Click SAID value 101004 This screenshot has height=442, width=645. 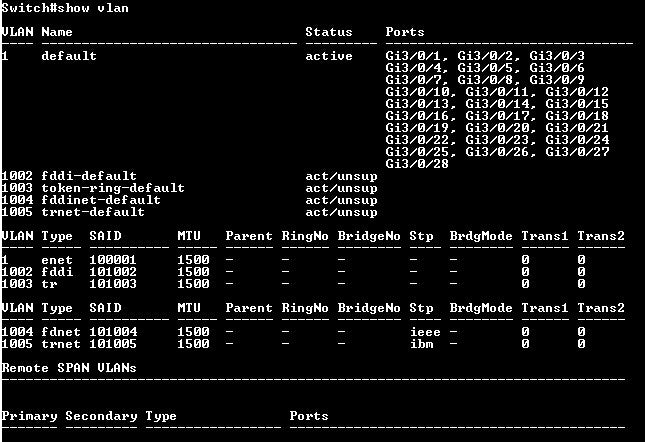(x=113, y=332)
